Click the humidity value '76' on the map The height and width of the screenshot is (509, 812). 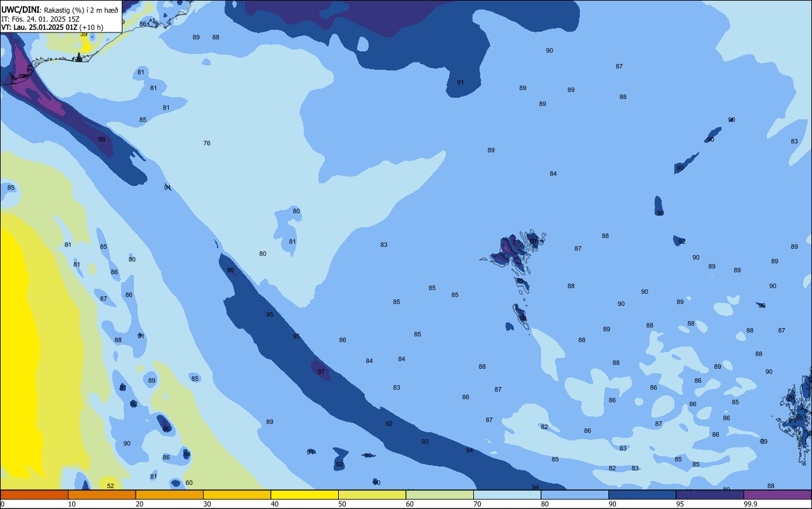pos(207,143)
